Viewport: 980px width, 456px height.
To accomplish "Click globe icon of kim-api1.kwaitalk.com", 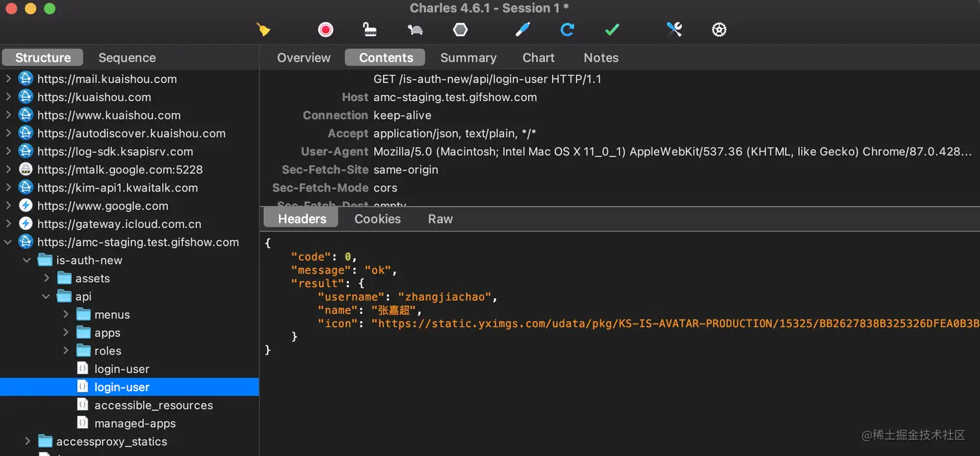I will (25, 188).
